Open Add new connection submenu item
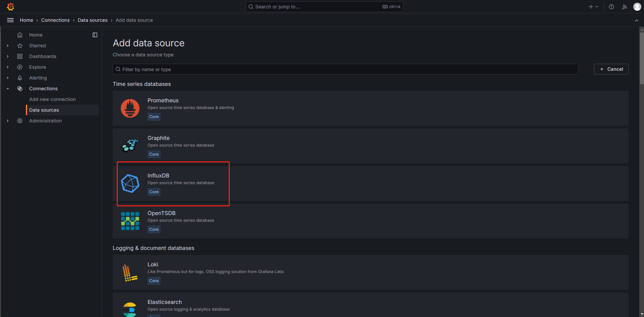Image resolution: width=644 pixels, height=317 pixels. click(x=52, y=99)
